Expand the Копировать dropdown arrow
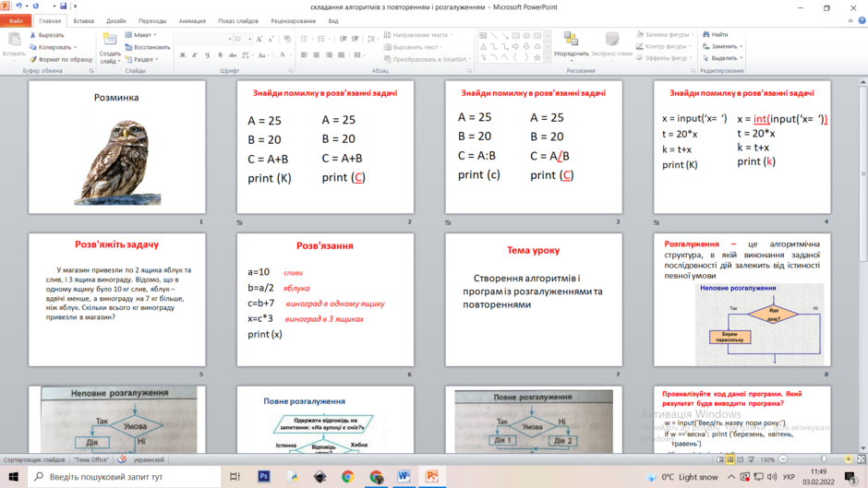Screen dimensions: 868x488 [76, 47]
